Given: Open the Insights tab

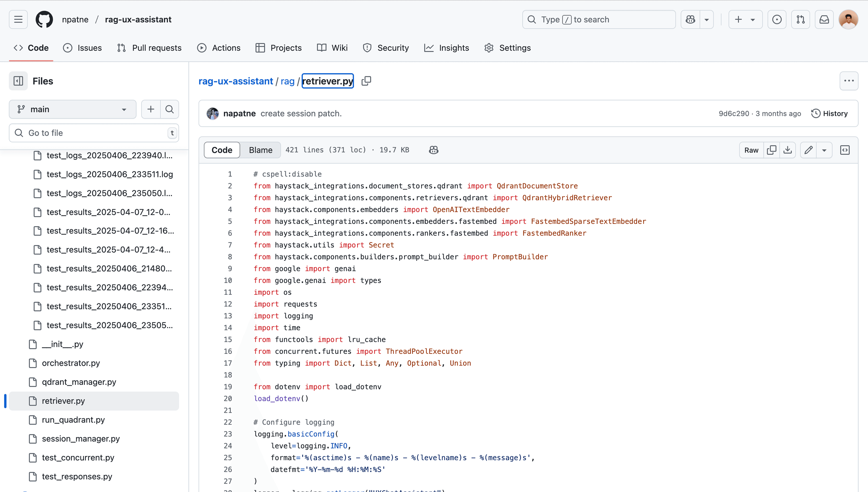Looking at the screenshot, I should pos(446,48).
